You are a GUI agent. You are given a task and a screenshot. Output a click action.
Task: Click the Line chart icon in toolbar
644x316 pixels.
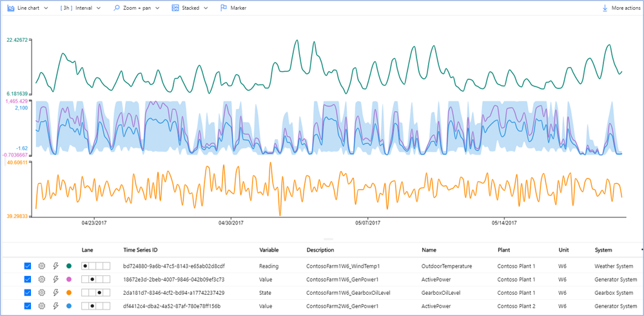(11, 8)
